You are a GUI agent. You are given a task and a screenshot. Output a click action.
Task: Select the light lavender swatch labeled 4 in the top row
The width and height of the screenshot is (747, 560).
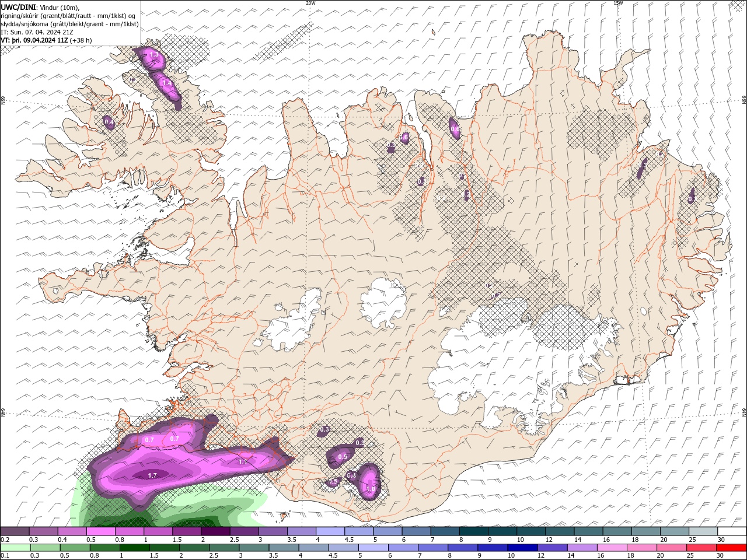click(330, 531)
